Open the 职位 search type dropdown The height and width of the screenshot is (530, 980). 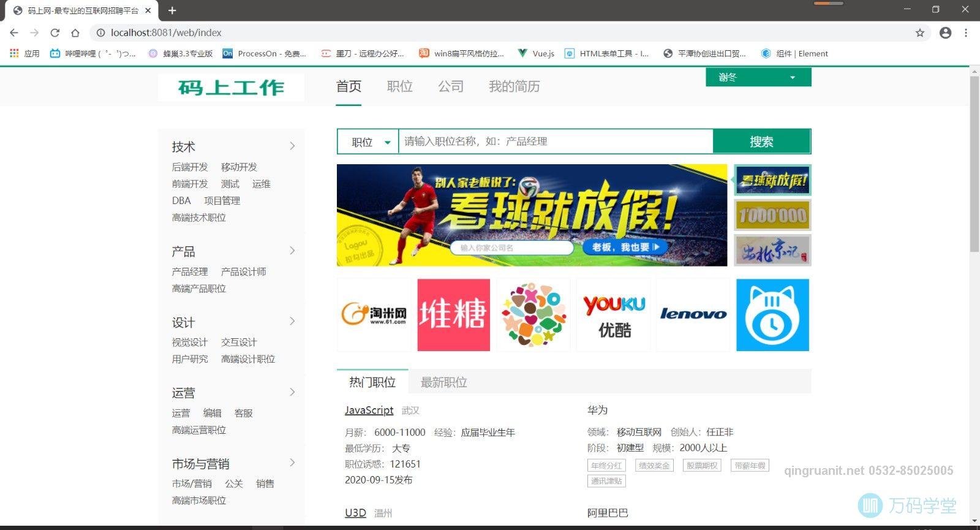click(x=368, y=142)
